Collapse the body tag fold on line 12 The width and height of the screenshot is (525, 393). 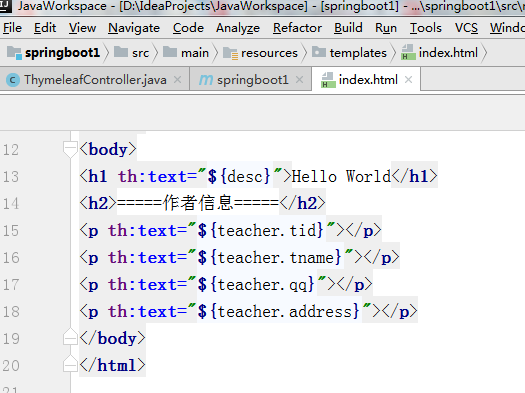pyautogui.click(x=70, y=149)
